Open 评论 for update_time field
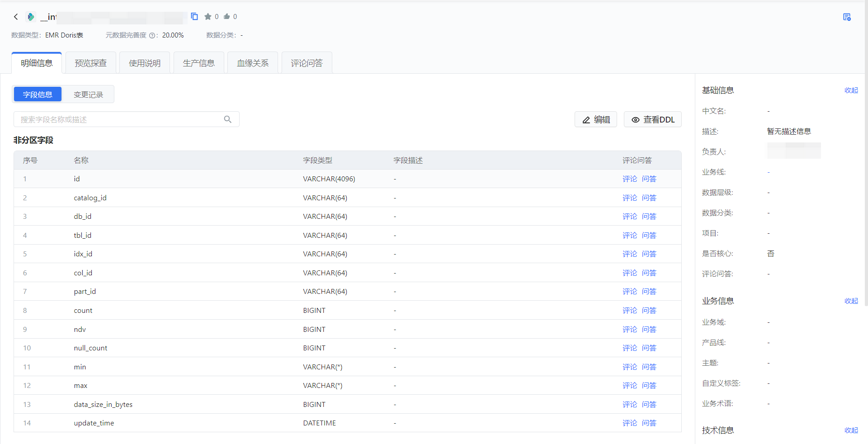The width and height of the screenshot is (868, 444). pos(630,423)
